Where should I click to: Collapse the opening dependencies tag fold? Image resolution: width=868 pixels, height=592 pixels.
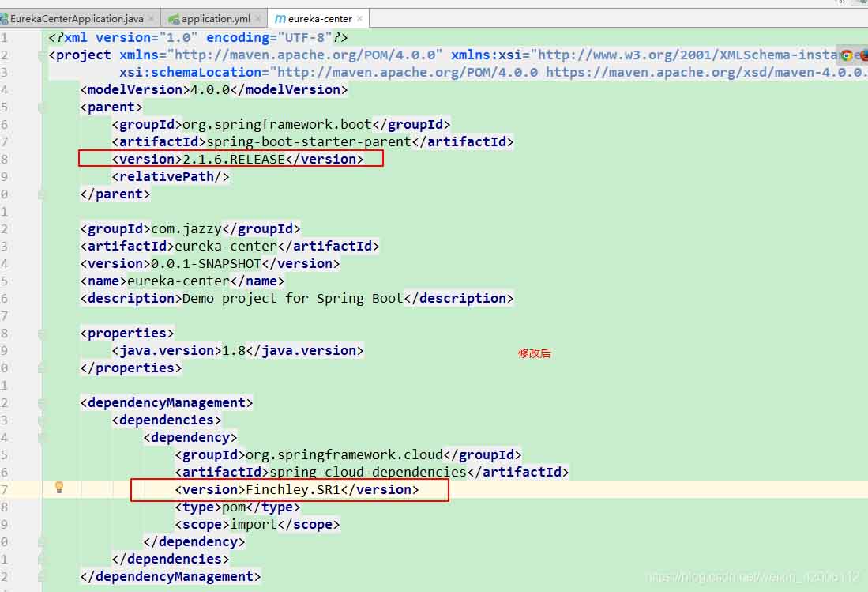point(42,420)
